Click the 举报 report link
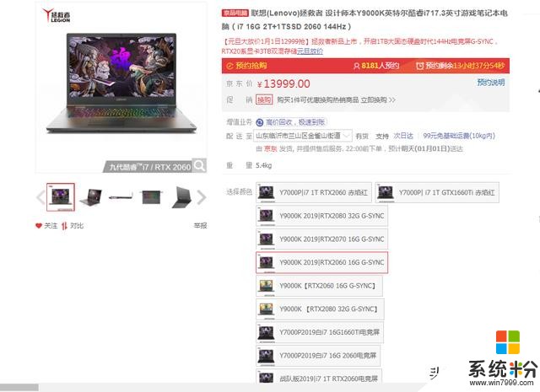Screen dimensions: 540x392 pyautogui.click(x=200, y=226)
